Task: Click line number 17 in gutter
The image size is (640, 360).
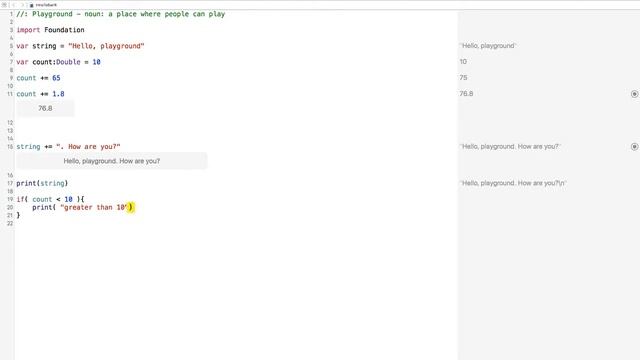Action: click(10, 183)
